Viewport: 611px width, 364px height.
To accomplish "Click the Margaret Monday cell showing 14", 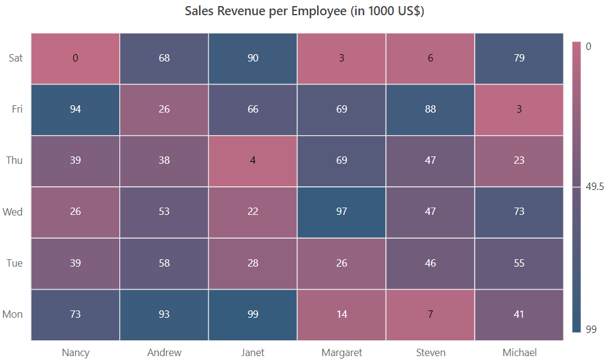I will pyautogui.click(x=341, y=315).
